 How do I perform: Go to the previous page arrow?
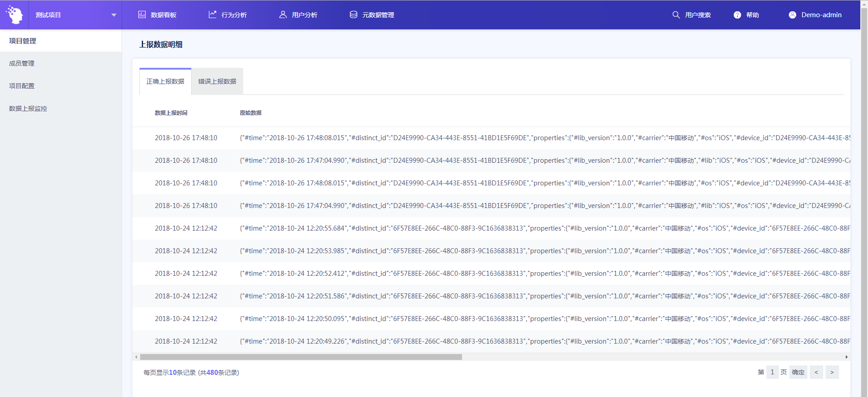pos(816,372)
